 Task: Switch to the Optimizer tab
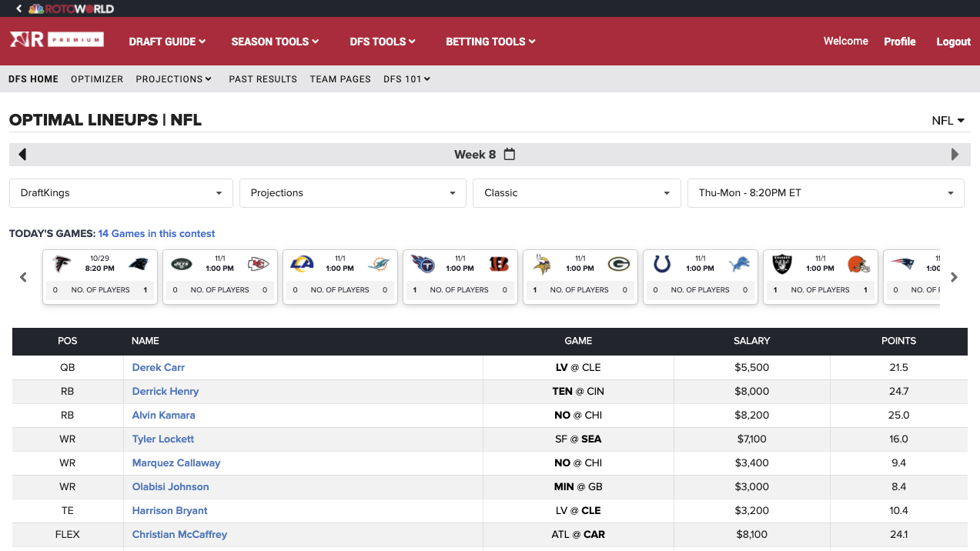pos(97,79)
